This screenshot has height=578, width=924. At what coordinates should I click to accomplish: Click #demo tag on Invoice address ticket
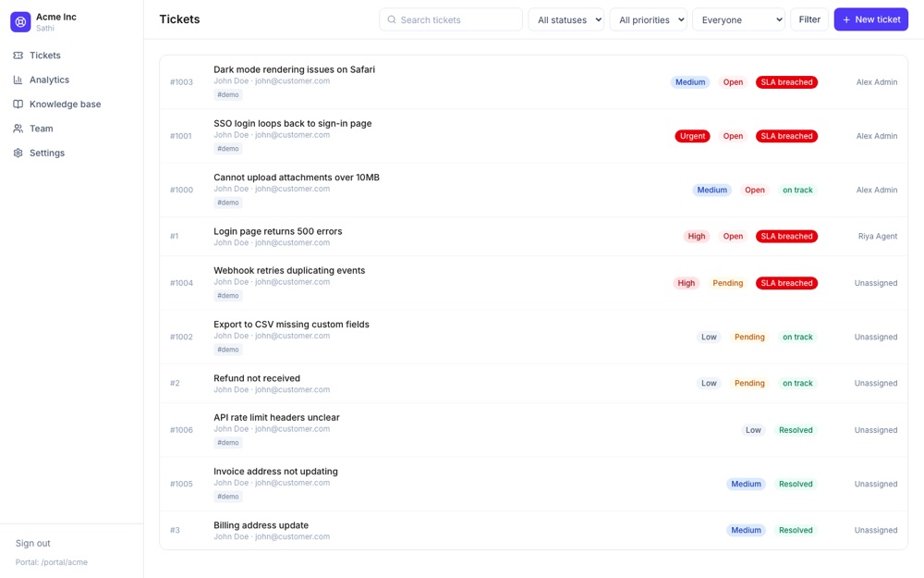[228, 497]
